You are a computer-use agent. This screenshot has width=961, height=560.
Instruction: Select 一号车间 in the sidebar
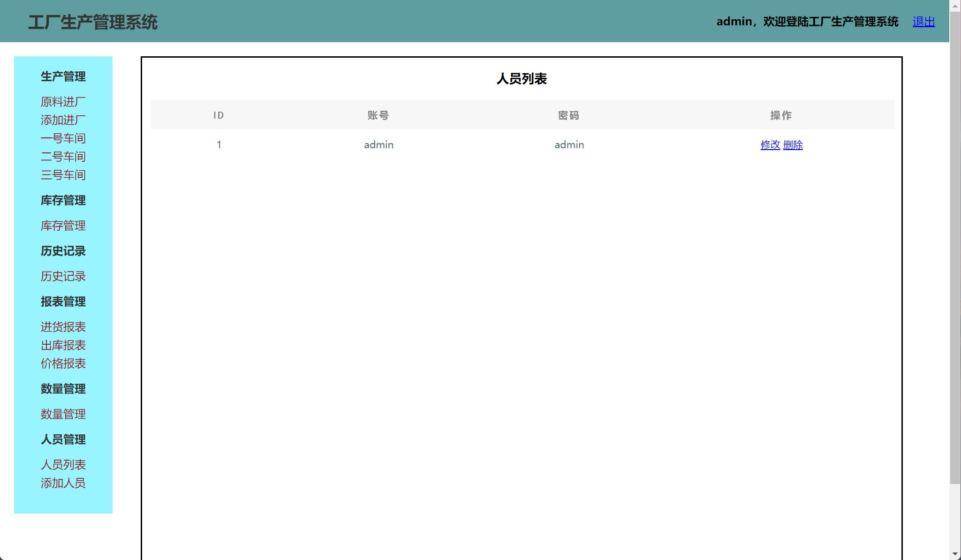(63, 138)
